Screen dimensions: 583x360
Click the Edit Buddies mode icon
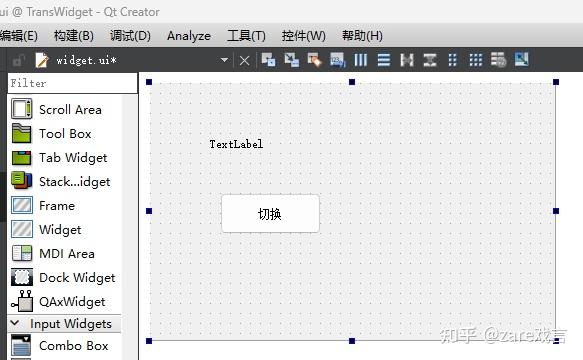click(315, 60)
